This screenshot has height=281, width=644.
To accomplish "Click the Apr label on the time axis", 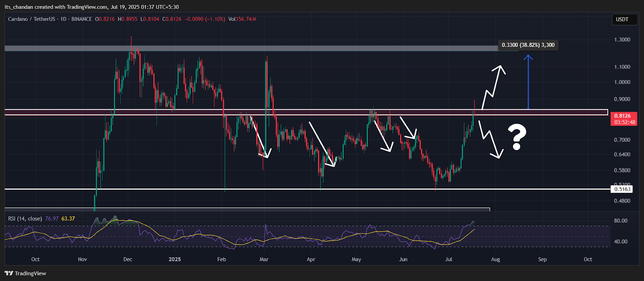I will click(311, 259).
